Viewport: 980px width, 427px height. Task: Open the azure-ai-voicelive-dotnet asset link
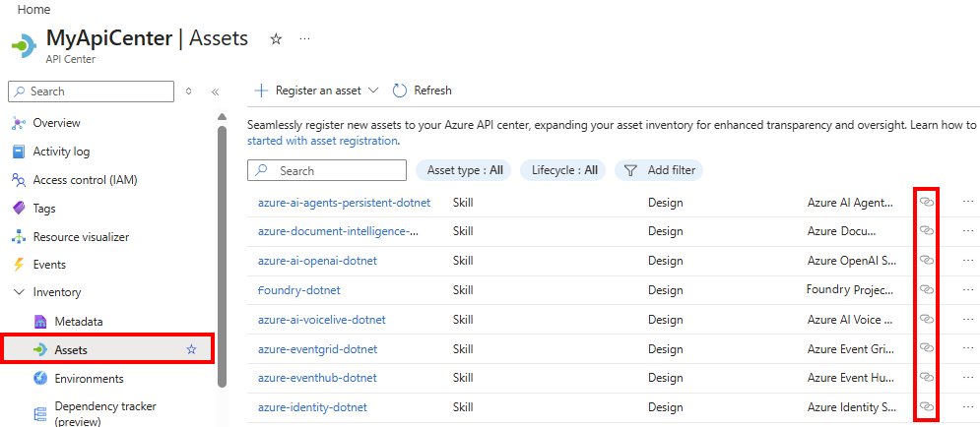pyautogui.click(x=322, y=319)
